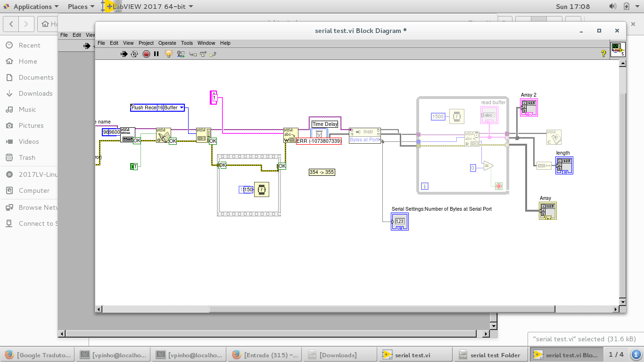
Task: Select the VISA Write node
Action: pos(290,135)
